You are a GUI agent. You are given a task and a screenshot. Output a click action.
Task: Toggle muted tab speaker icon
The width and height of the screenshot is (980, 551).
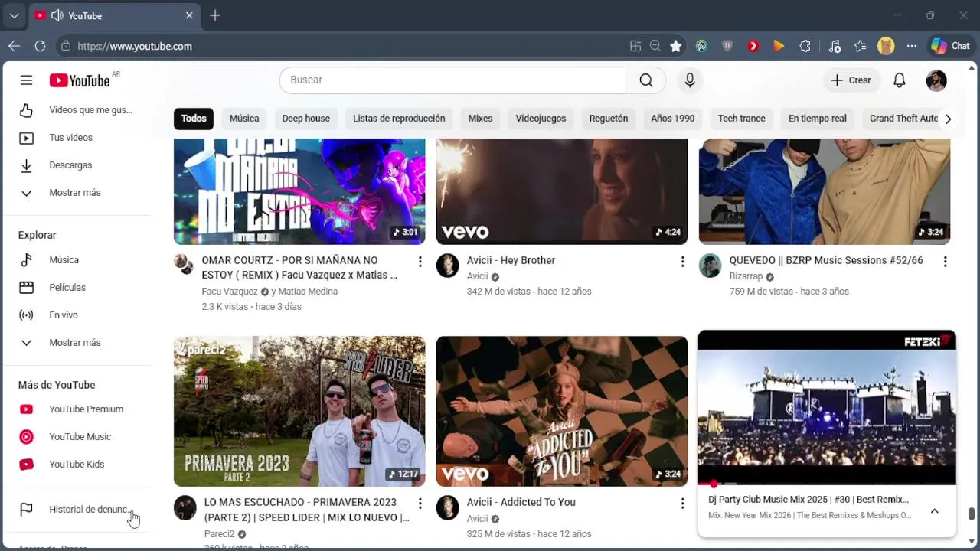tap(57, 15)
